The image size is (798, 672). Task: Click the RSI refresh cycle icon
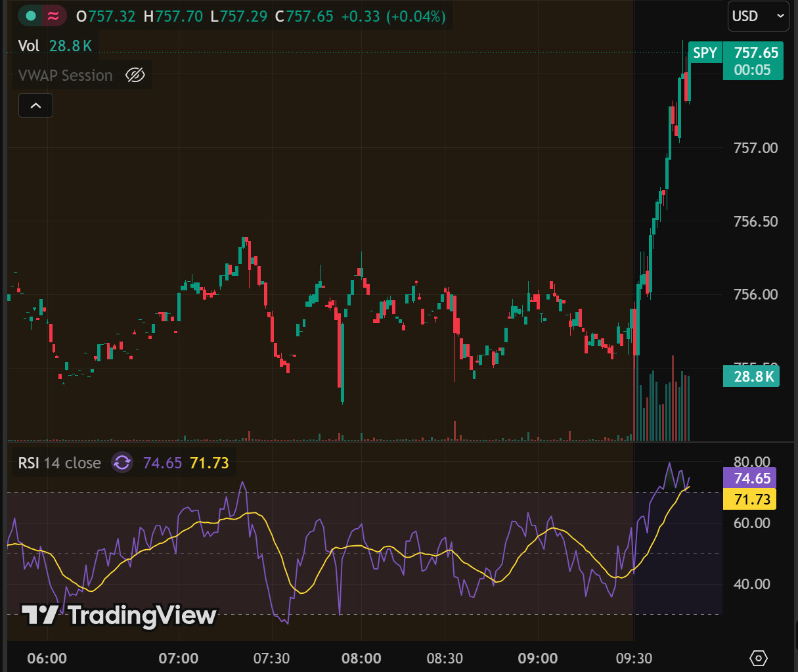tap(122, 462)
